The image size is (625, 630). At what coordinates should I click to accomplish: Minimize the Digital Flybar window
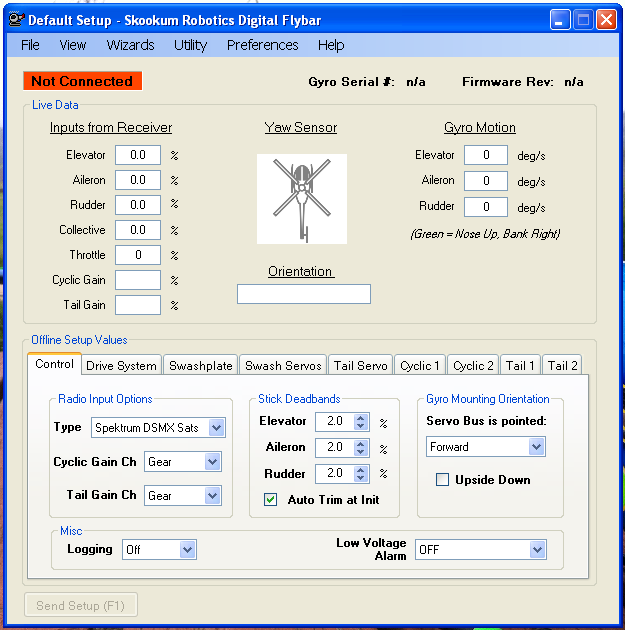coord(560,20)
